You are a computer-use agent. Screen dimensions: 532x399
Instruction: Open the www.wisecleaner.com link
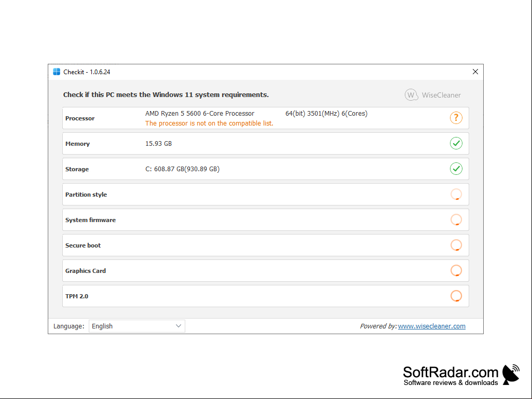pyautogui.click(x=432, y=326)
